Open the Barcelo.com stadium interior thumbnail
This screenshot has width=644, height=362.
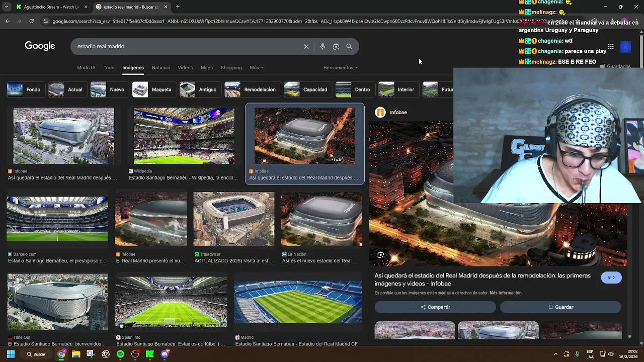pos(57,219)
